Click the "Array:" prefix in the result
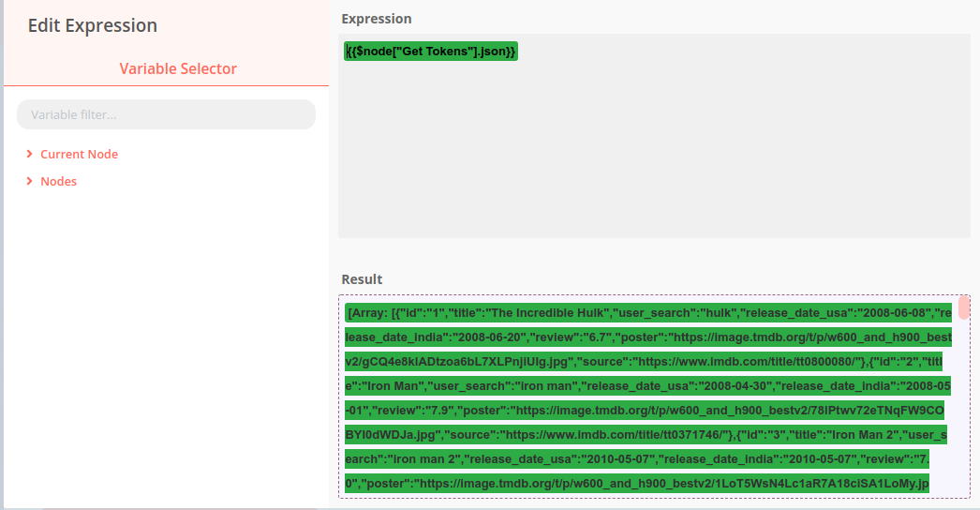 367,312
